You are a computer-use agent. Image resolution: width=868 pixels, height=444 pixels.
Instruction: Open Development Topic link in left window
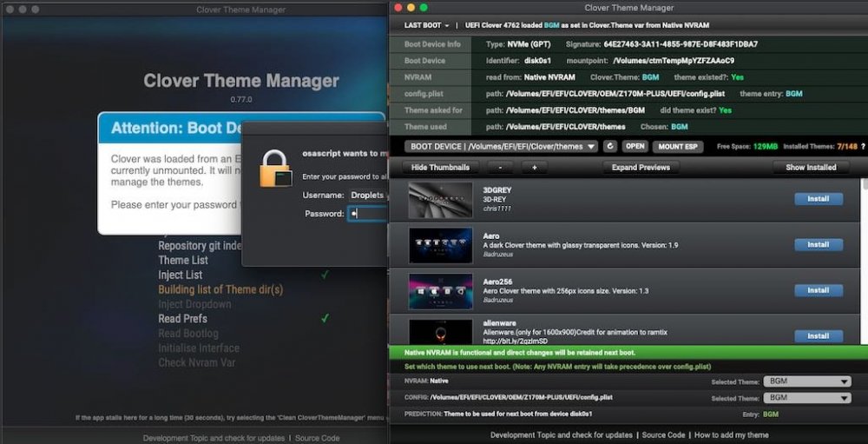coord(214,438)
